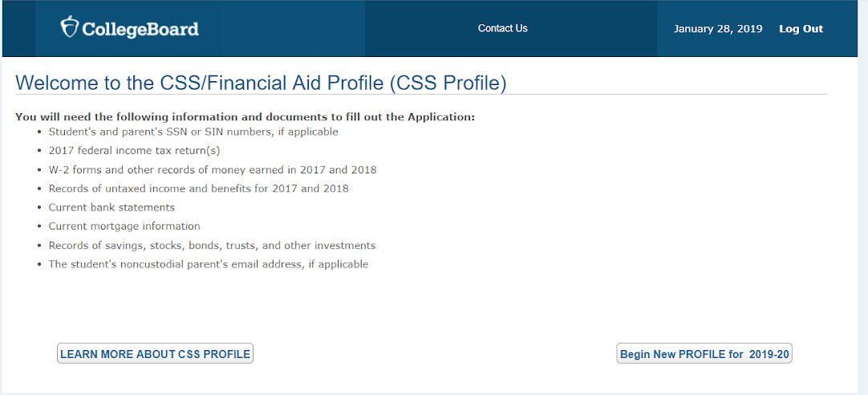Open the Contact Us page

coord(503,28)
